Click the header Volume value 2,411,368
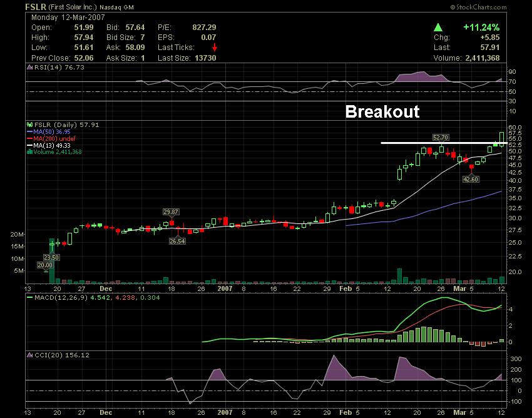532x418 pixels. (483, 58)
